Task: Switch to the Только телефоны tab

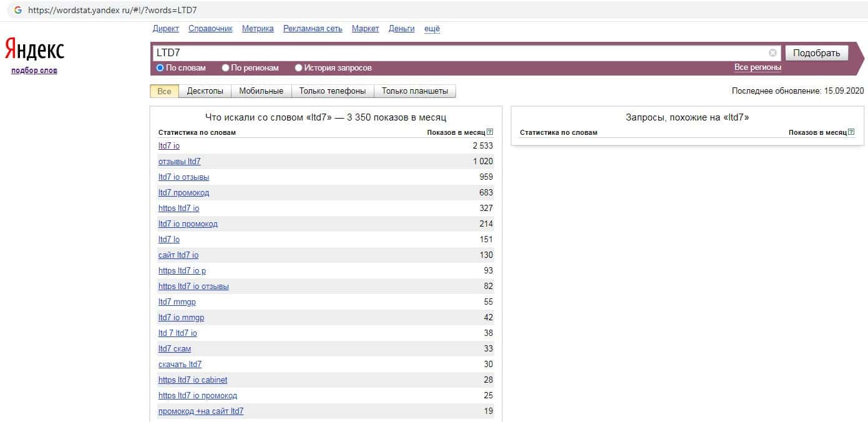Action: [332, 91]
